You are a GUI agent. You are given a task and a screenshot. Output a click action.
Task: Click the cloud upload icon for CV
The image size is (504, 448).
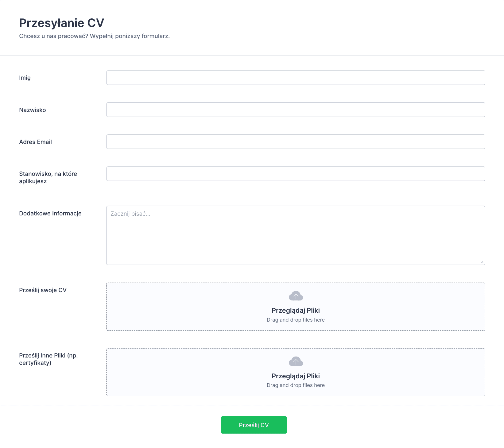tap(296, 296)
